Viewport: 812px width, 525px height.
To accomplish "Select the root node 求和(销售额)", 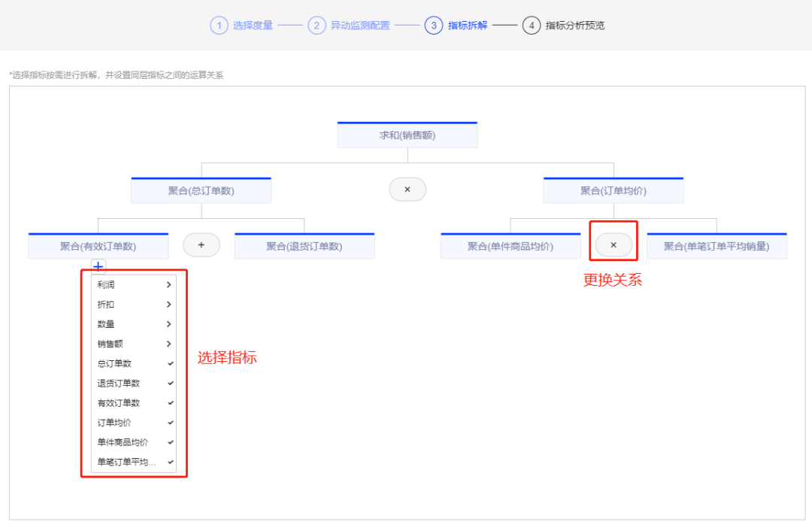I will click(408, 135).
